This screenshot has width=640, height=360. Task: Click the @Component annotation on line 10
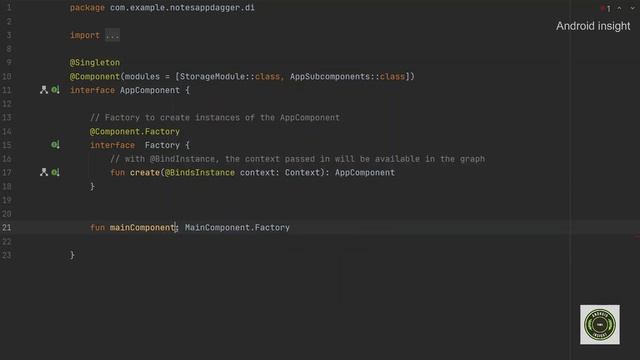pos(95,76)
